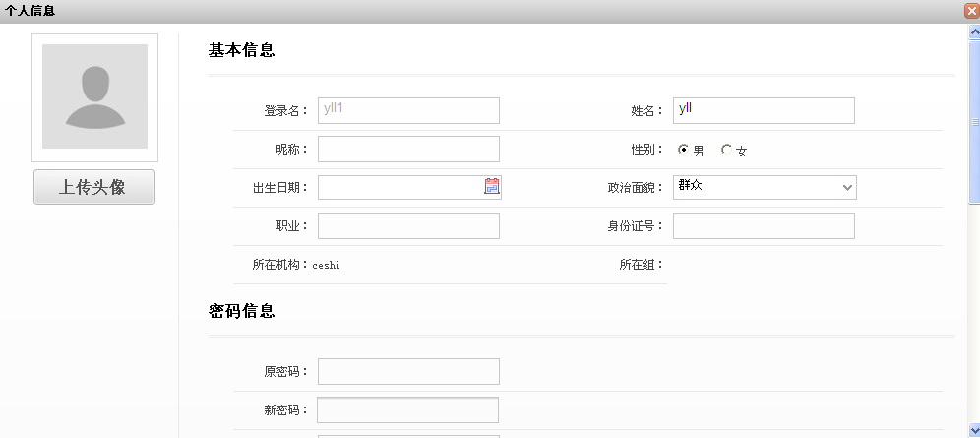The image size is (980, 438).
Task: Click the 身份证号 ID number field
Action: pos(764,225)
